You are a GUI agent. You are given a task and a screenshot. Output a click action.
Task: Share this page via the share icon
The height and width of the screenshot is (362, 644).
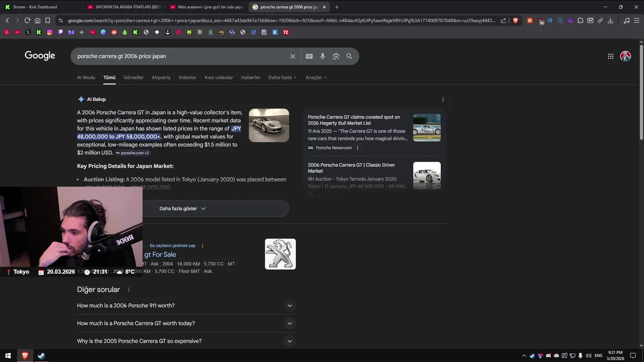coord(503,21)
